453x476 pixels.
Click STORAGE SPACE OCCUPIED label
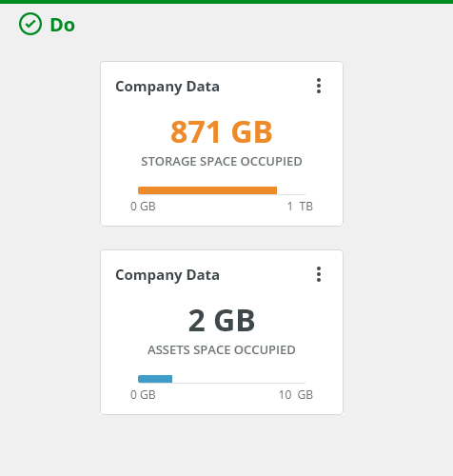[222, 162]
